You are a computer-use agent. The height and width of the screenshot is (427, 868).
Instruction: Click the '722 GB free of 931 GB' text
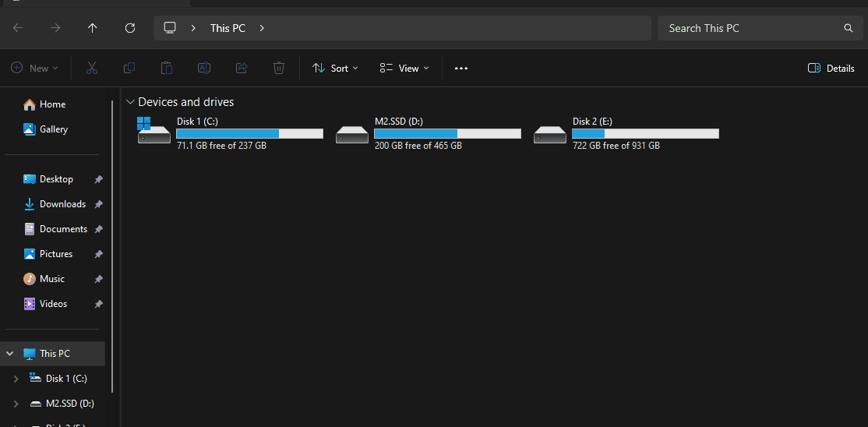(616, 146)
